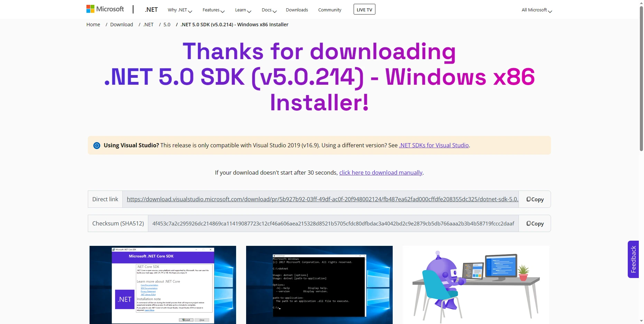Open the direct download URL link

(x=323, y=199)
